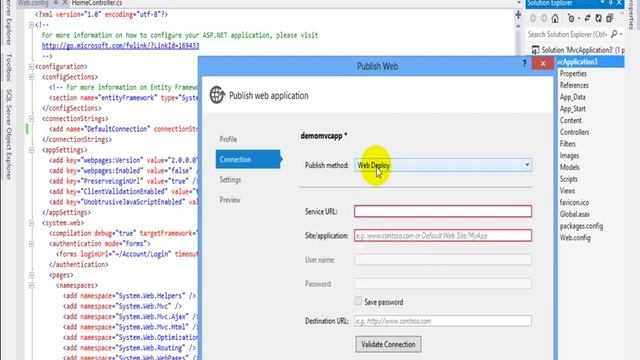640x360 pixels.
Task: Select Web.config in Solution Explorer
Action: (x=575, y=238)
